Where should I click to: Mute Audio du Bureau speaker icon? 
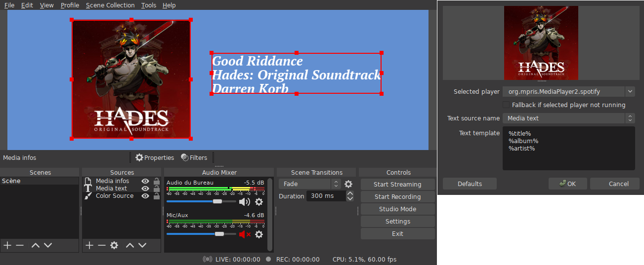tap(244, 201)
